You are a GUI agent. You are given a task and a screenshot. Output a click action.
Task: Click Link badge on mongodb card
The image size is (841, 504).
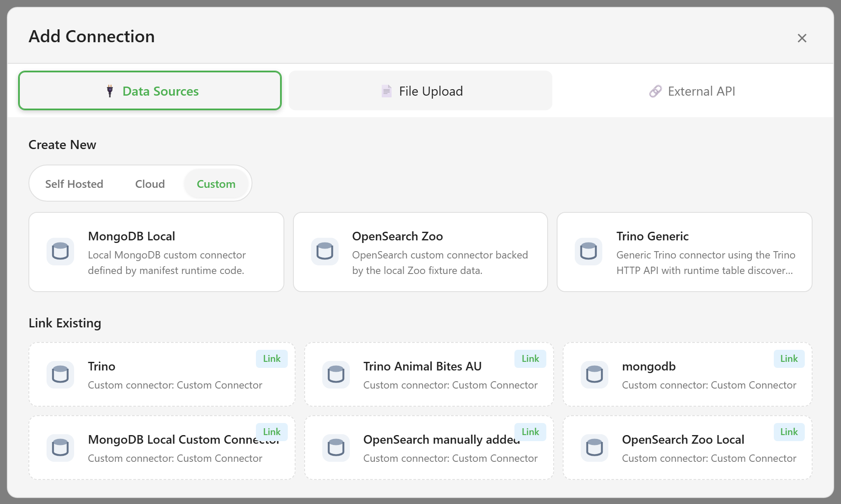[x=789, y=358]
